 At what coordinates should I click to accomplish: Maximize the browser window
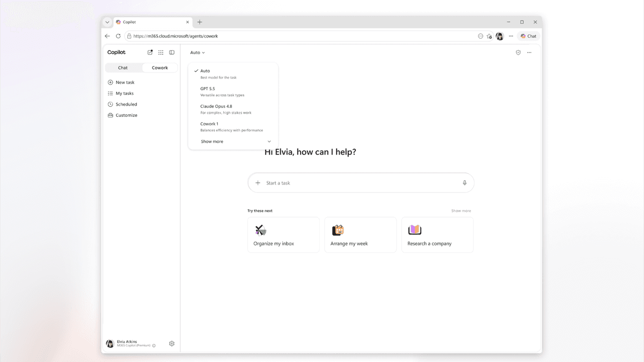click(x=522, y=22)
